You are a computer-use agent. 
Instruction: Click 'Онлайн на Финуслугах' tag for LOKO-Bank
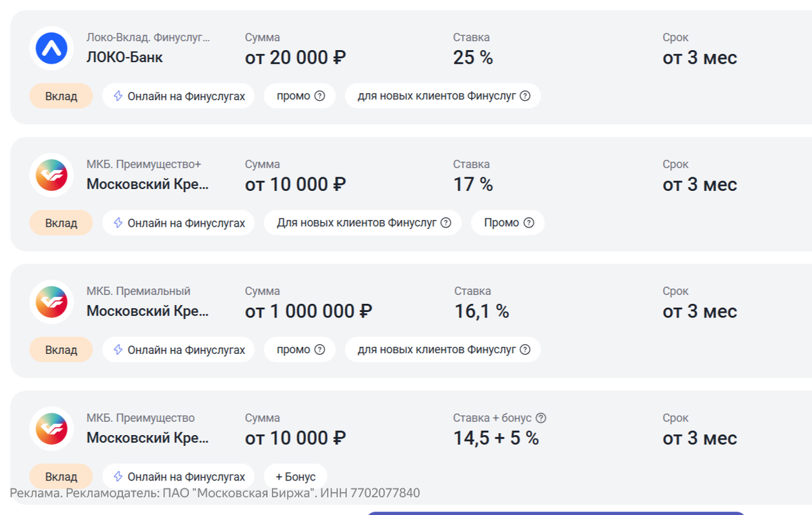click(179, 96)
